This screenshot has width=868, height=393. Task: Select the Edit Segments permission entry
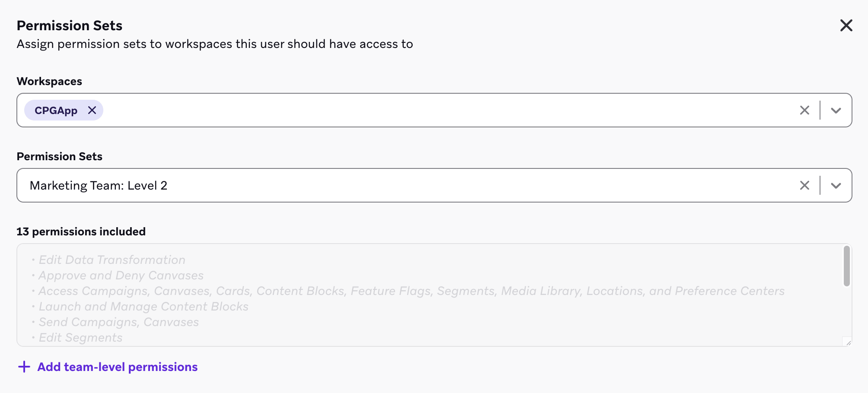click(x=81, y=337)
